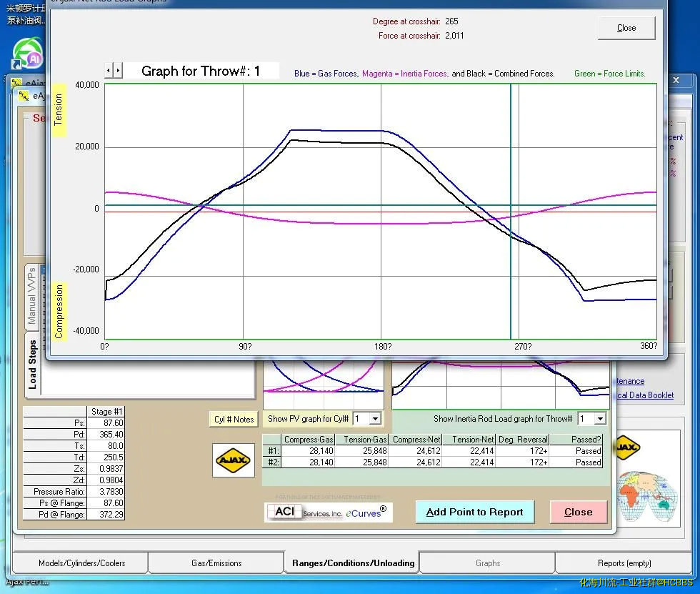Viewport: 700px width, 594px height.
Task: Click Add Point to Report button
Action: (x=474, y=512)
